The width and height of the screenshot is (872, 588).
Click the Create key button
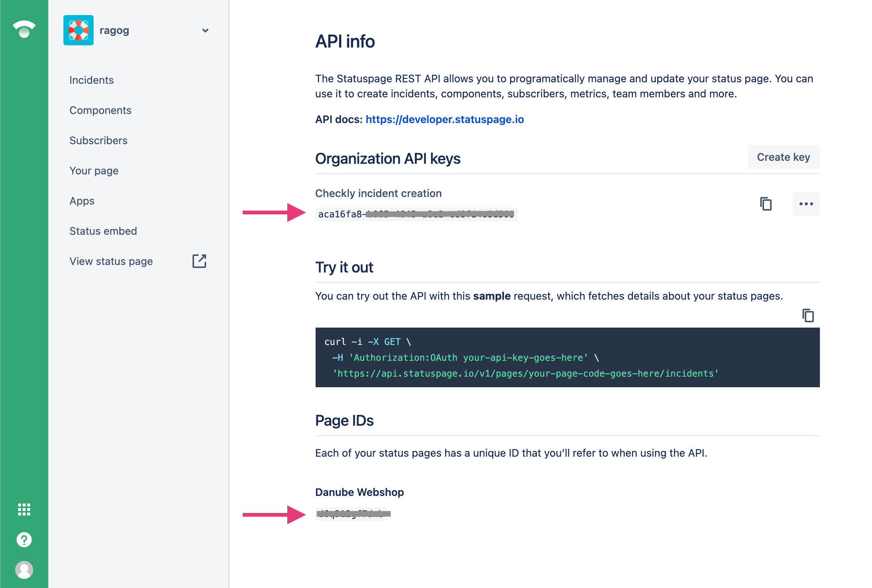pos(783,157)
